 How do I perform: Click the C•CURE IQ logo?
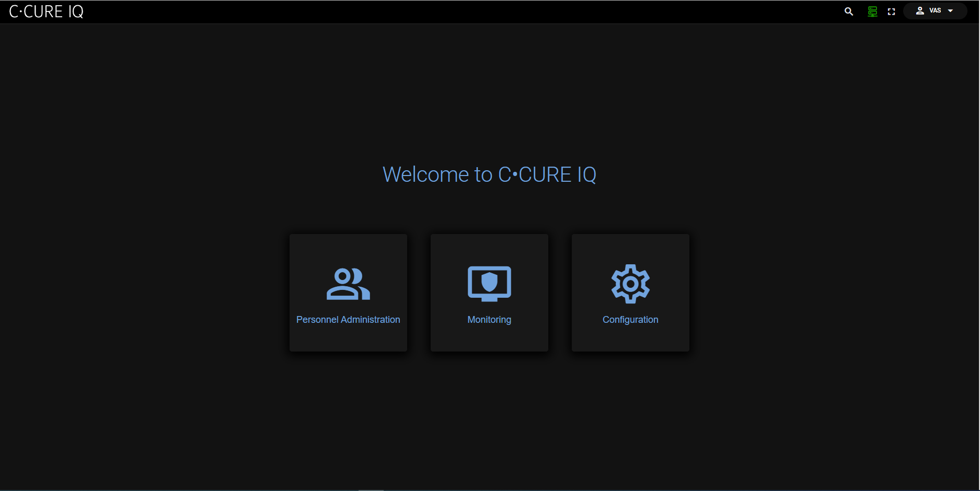(x=47, y=12)
